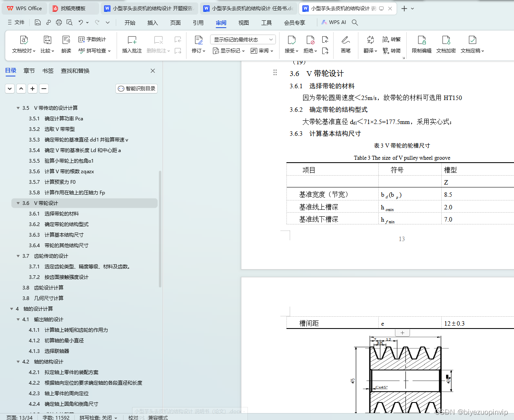
Task: Jump to 4.1.3 选择联轴器
Action: coord(49,351)
